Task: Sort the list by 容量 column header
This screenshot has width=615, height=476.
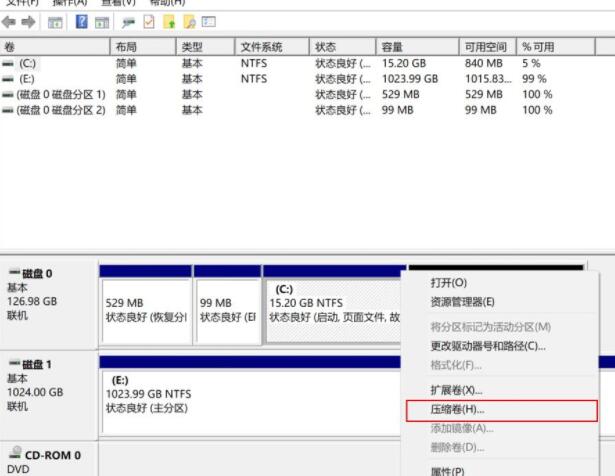Action: pyautogui.click(x=391, y=47)
